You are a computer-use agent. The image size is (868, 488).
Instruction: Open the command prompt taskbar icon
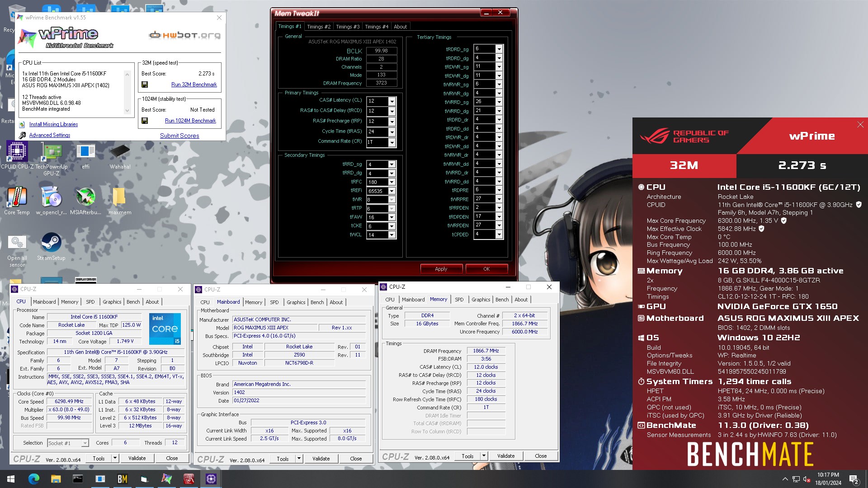tap(78, 479)
